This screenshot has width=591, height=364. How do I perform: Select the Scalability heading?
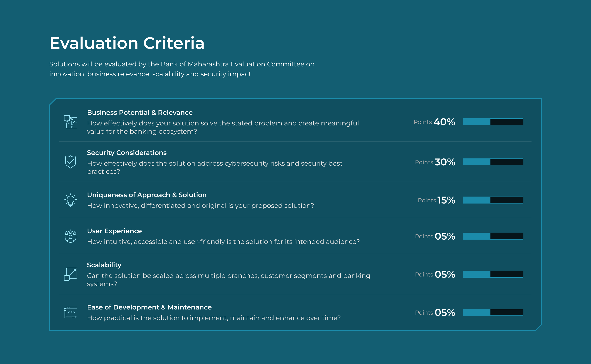click(104, 265)
